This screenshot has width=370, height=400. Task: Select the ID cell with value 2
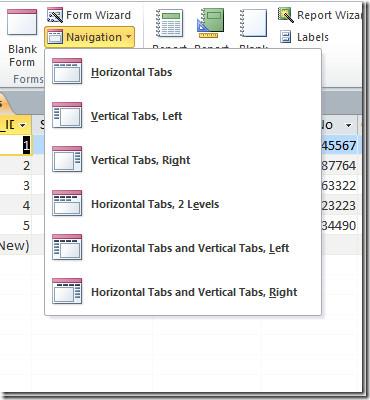pyautogui.click(x=16, y=165)
